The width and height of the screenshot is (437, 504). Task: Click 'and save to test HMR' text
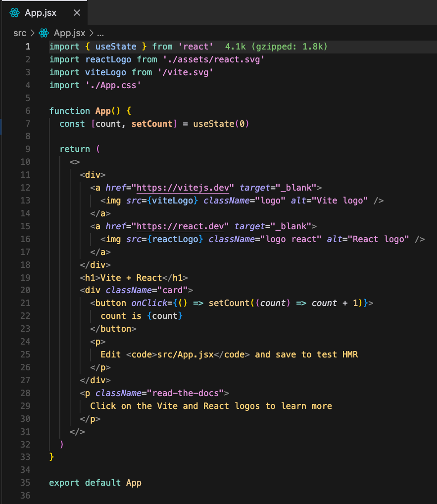click(x=306, y=354)
